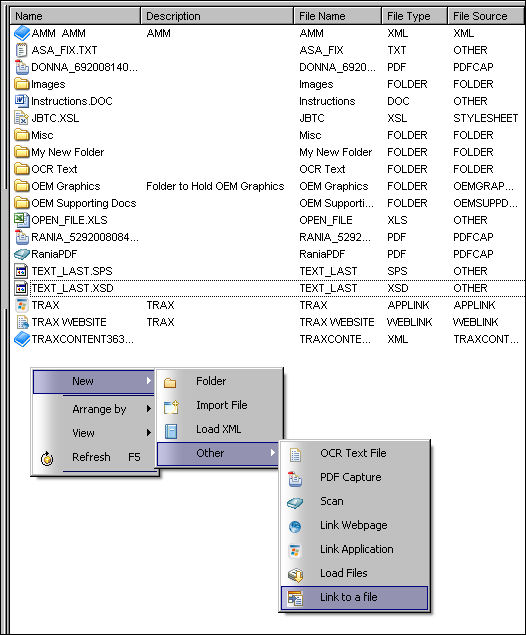Viewport: 526px width, 635px height.
Task: Click the XLS file type cell
Action: [x=397, y=220]
